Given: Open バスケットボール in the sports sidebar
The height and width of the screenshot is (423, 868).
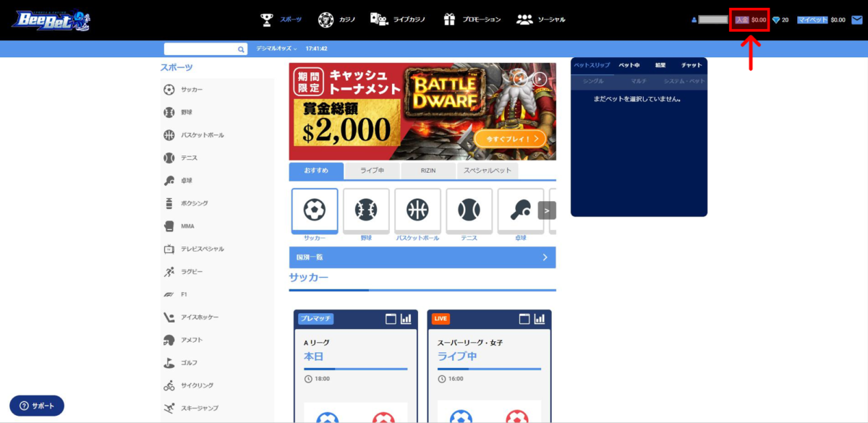Looking at the screenshot, I should (194, 135).
